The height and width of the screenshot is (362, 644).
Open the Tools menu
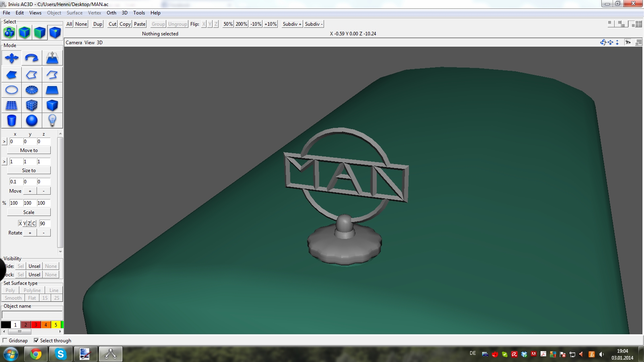(139, 13)
